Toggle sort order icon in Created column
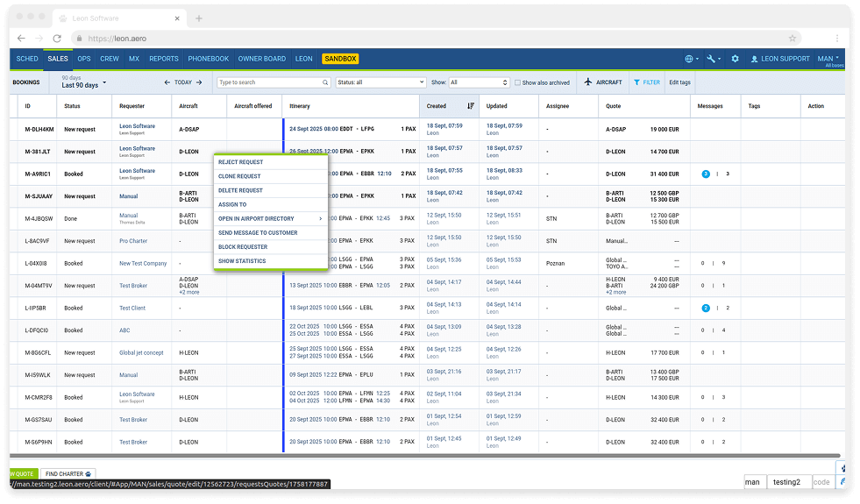860x504 pixels. (x=471, y=106)
